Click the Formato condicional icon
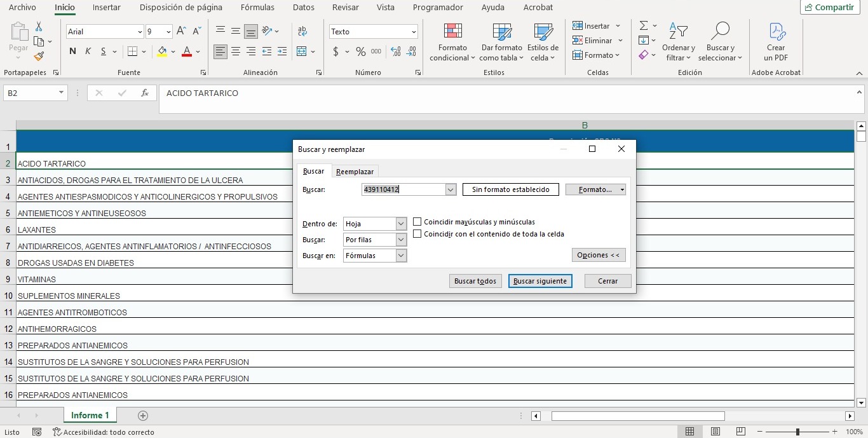868x438 pixels. 452,32
